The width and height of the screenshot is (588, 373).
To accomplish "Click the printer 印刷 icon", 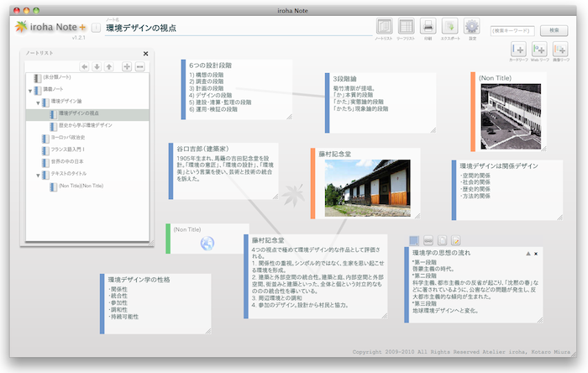I will coord(428,27).
